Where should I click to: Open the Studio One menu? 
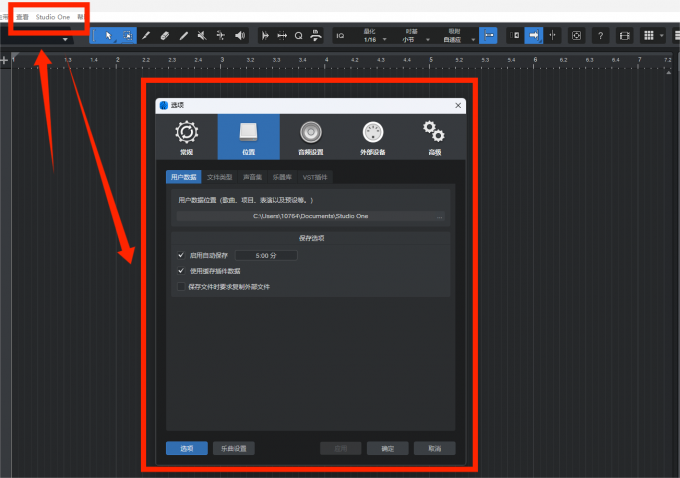[52, 17]
